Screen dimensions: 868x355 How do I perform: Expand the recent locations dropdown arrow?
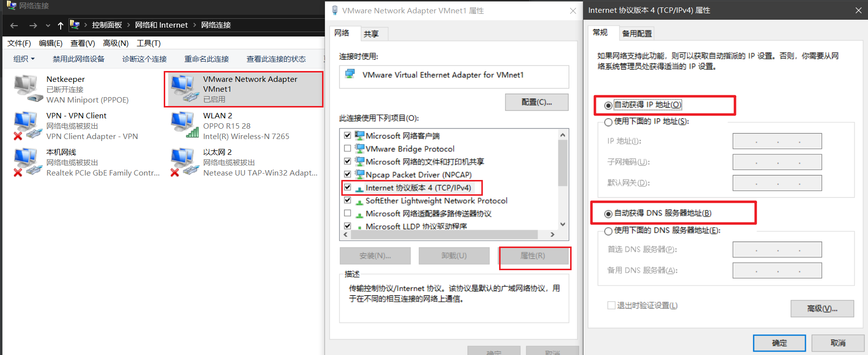48,25
